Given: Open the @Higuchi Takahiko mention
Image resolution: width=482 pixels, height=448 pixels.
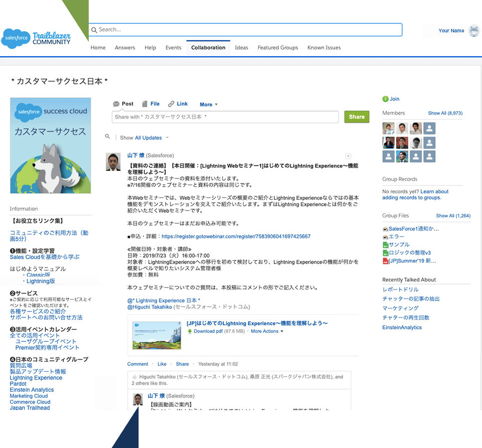Looking at the screenshot, I should click(x=150, y=307).
